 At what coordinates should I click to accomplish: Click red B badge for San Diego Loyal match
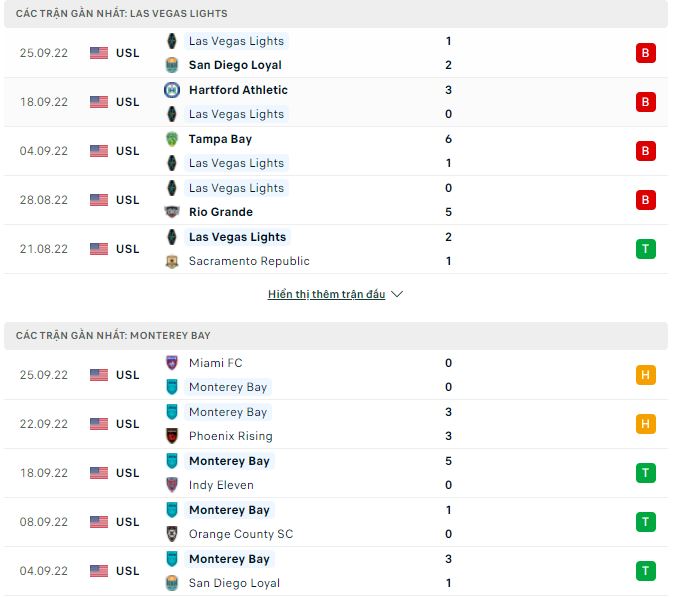pos(646,53)
